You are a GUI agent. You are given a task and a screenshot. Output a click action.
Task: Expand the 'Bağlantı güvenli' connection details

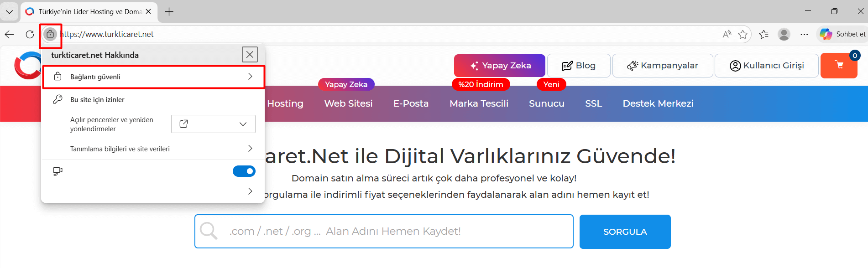point(153,77)
